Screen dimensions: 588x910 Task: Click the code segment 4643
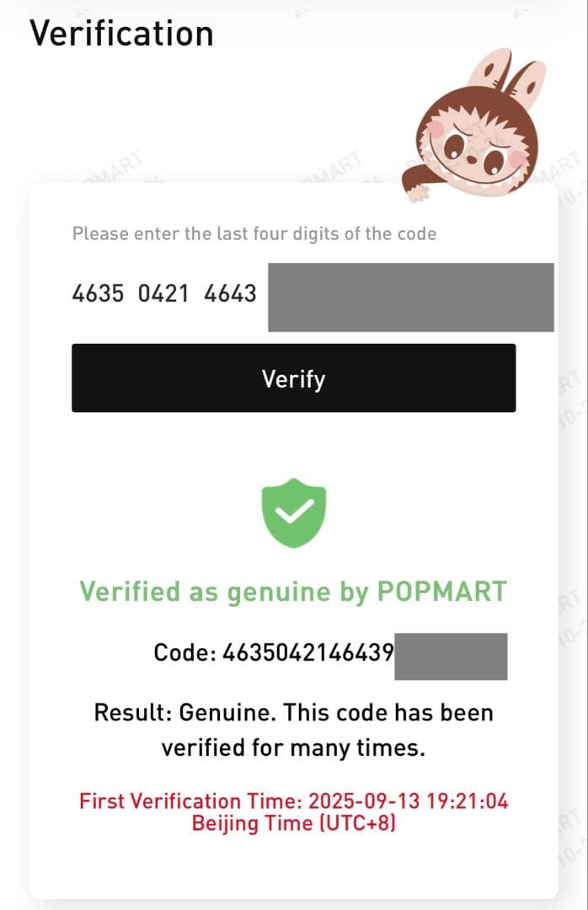(230, 294)
